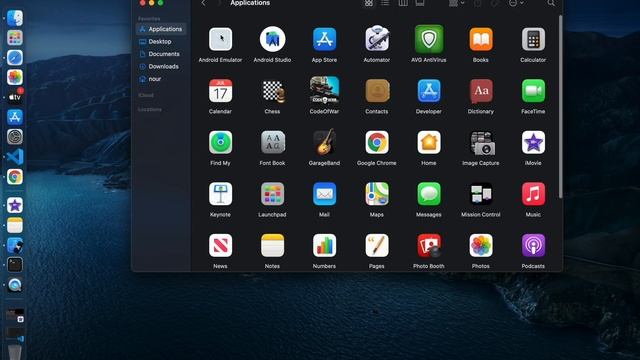Select the Chess app icon
640x360 pixels.
coord(273,91)
